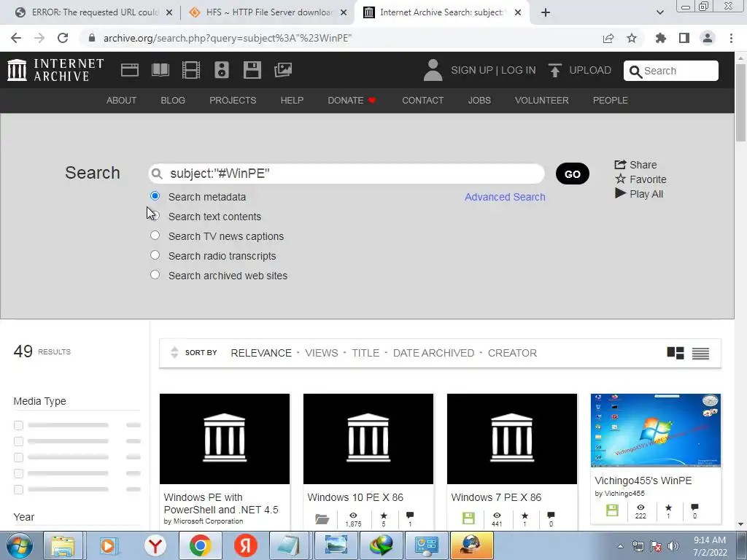Open Chrome extensions puzzle icon
Image resolution: width=747 pixels, height=560 pixels.
coord(660,38)
